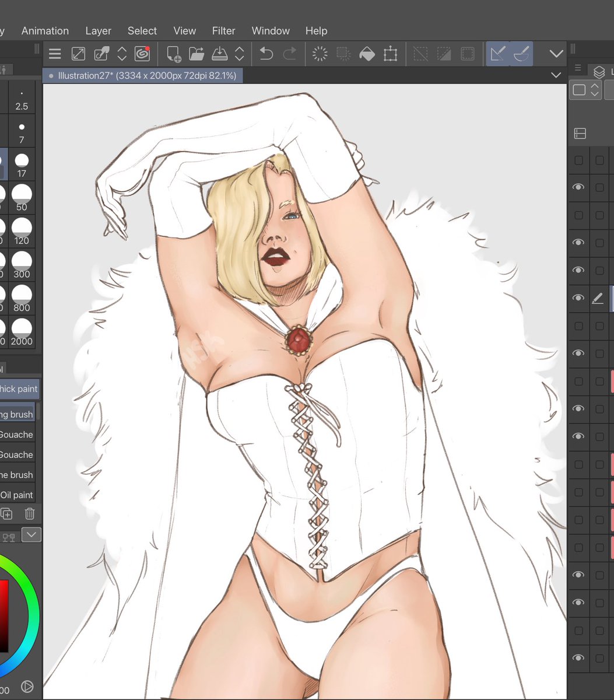Choose brush size 2000
Screen dimensions: 614x700
[x=22, y=332]
